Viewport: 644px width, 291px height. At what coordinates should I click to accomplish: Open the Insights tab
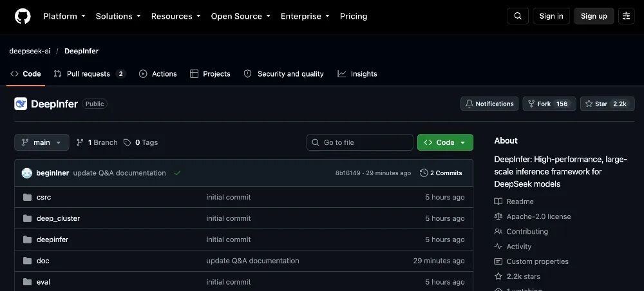[357, 74]
